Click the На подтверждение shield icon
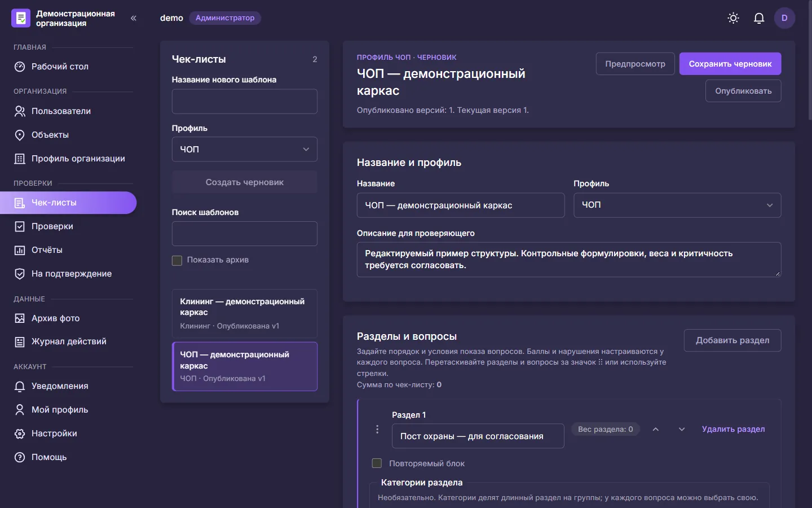Screen dimensions: 812x508 pos(20,274)
